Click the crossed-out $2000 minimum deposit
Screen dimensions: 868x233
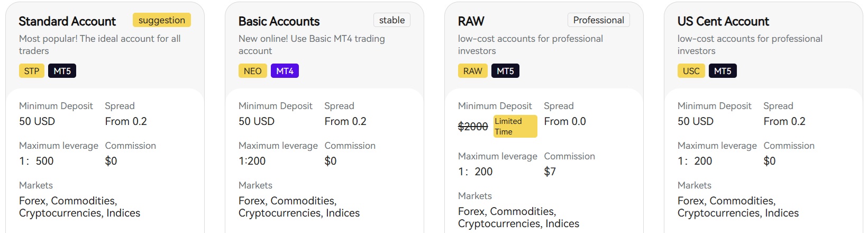click(x=473, y=127)
